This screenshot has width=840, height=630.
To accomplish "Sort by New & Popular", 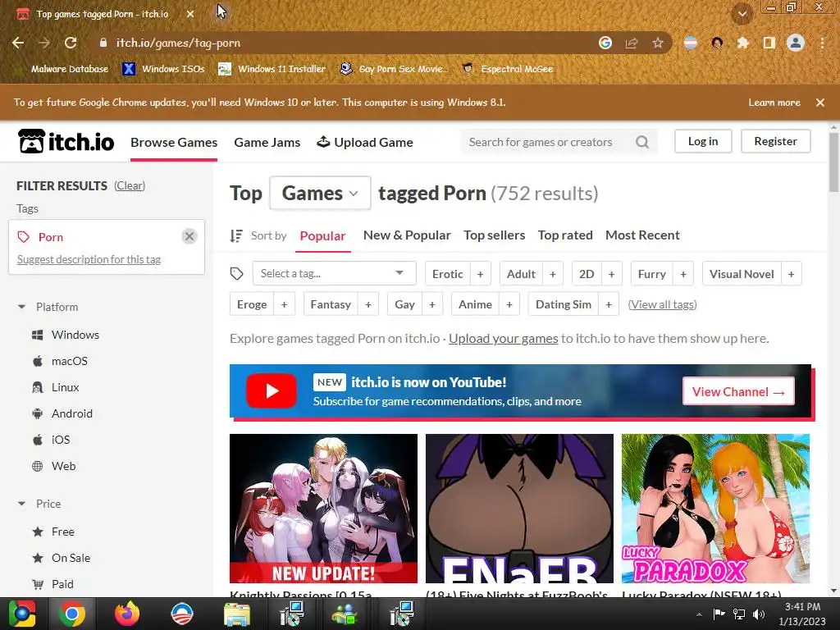I will (x=407, y=235).
